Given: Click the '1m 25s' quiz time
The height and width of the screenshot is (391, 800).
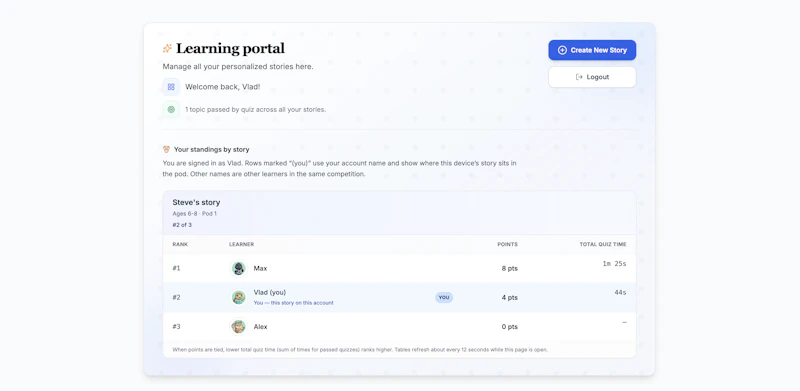Looking at the screenshot, I should [x=614, y=263].
